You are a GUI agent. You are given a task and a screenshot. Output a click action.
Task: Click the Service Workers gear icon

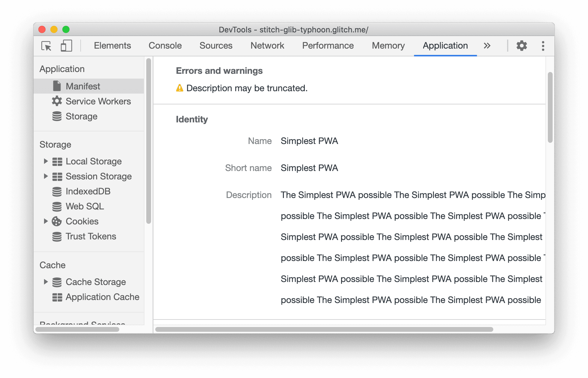(x=57, y=101)
